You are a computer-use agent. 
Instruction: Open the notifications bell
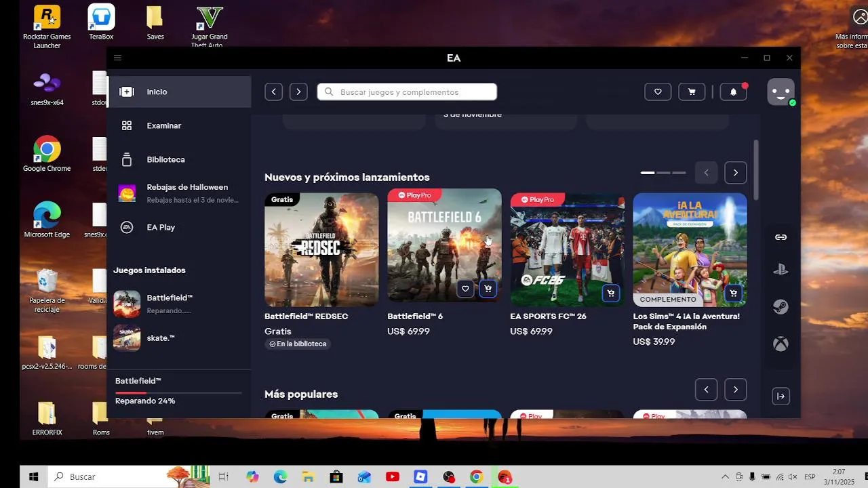pos(733,91)
